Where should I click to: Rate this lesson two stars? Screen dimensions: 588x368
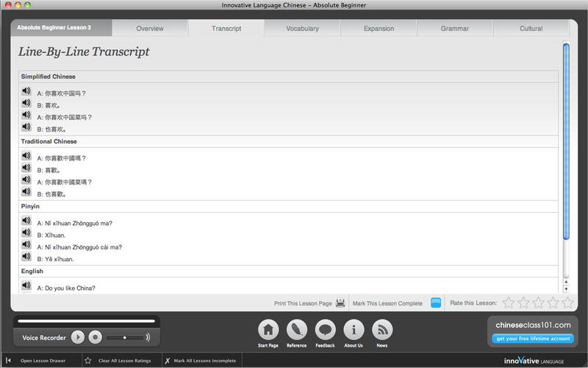point(523,302)
